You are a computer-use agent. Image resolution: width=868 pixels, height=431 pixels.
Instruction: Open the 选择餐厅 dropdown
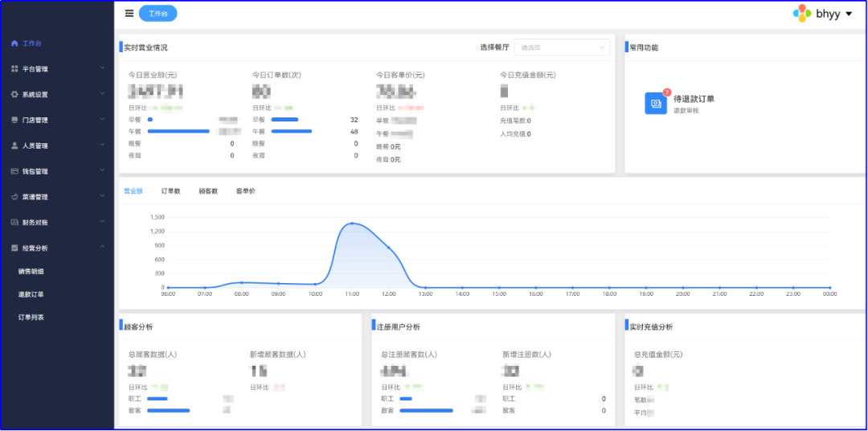[x=562, y=47]
